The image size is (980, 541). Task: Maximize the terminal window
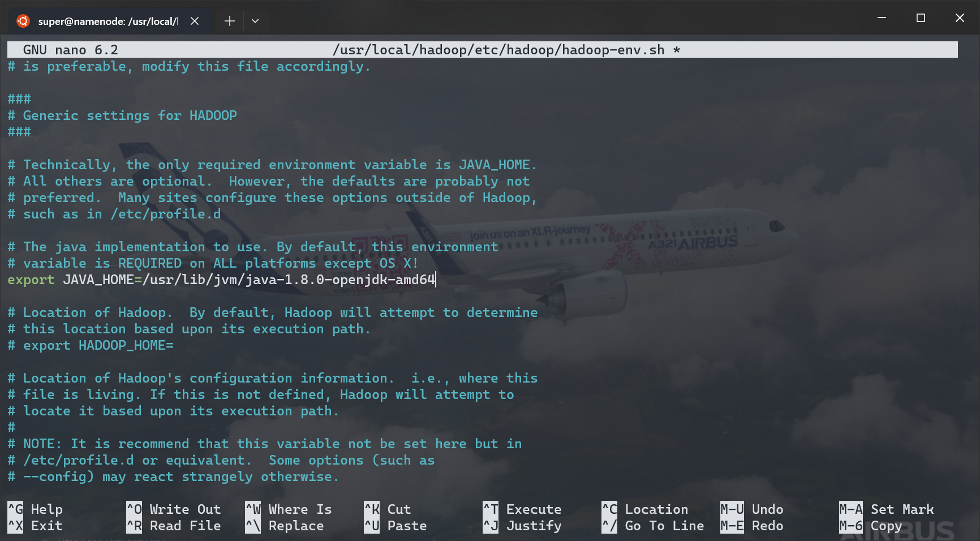tap(921, 18)
